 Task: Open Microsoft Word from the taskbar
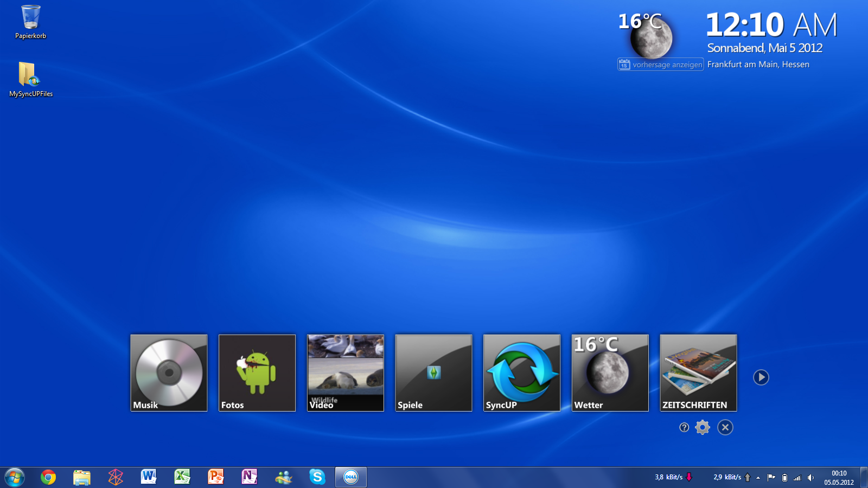[x=149, y=477]
